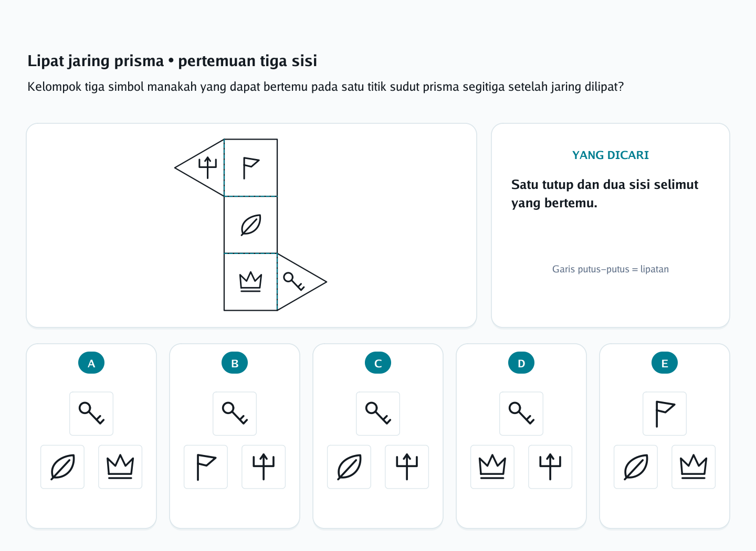This screenshot has height=551, width=756.
Task: Click the trident symbol on the net's left triangle
Action: (207, 167)
